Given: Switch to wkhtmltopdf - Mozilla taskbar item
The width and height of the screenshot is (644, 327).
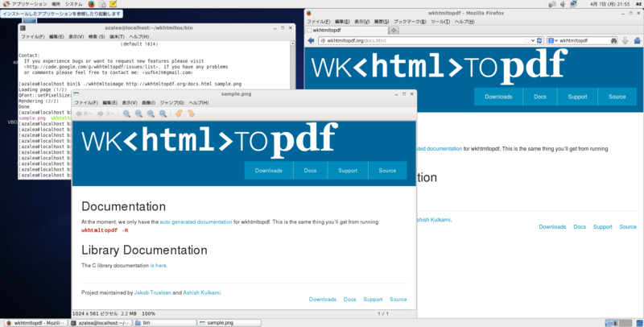Looking at the screenshot, I should (x=36, y=323).
